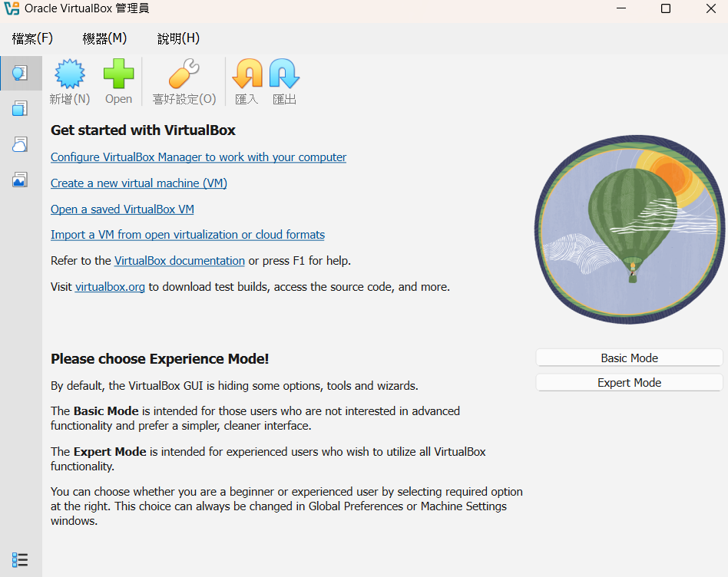Minimize the VirtualBox Manager window
Viewport: 728px width, 577px height.
point(621,8)
